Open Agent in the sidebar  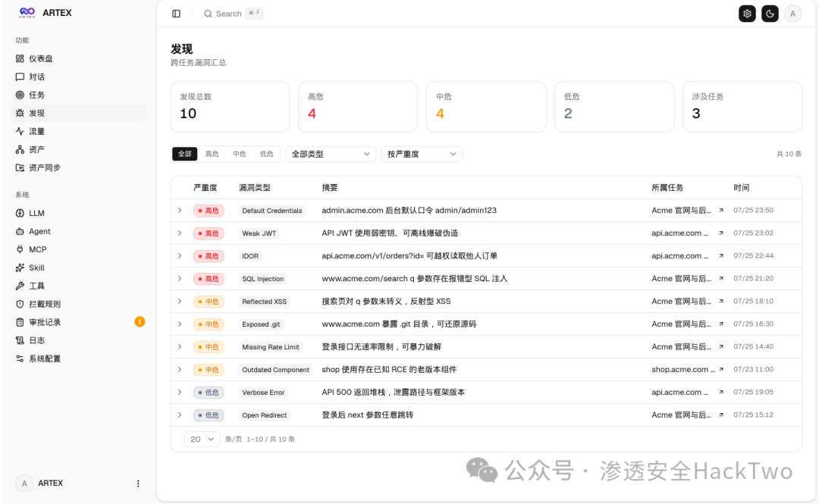[79, 231]
